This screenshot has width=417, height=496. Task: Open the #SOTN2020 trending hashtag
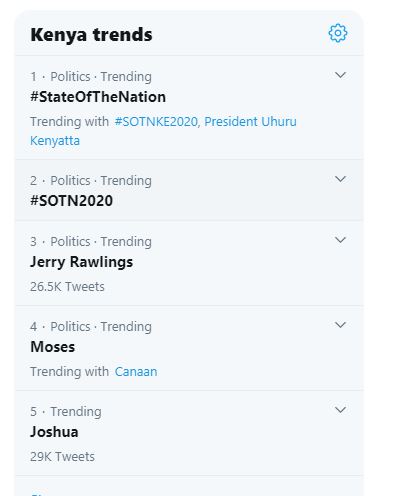(71, 201)
